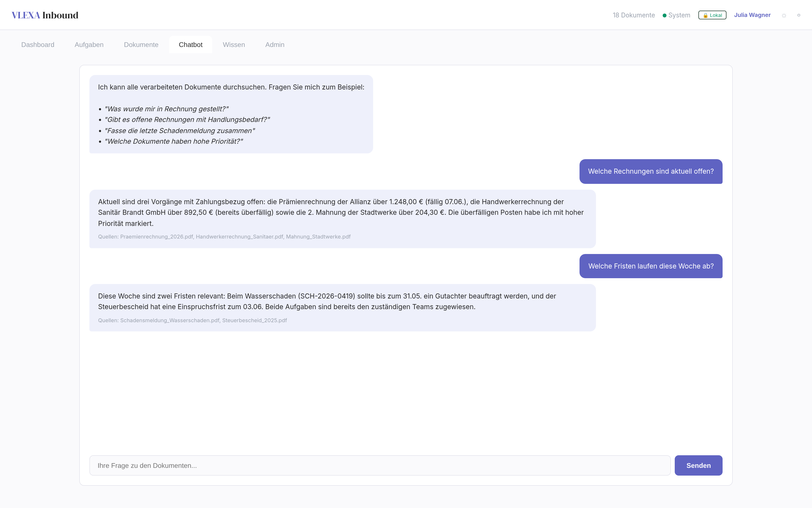Click the power logout icon
This screenshot has width=812, height=508.
[798, 15]
